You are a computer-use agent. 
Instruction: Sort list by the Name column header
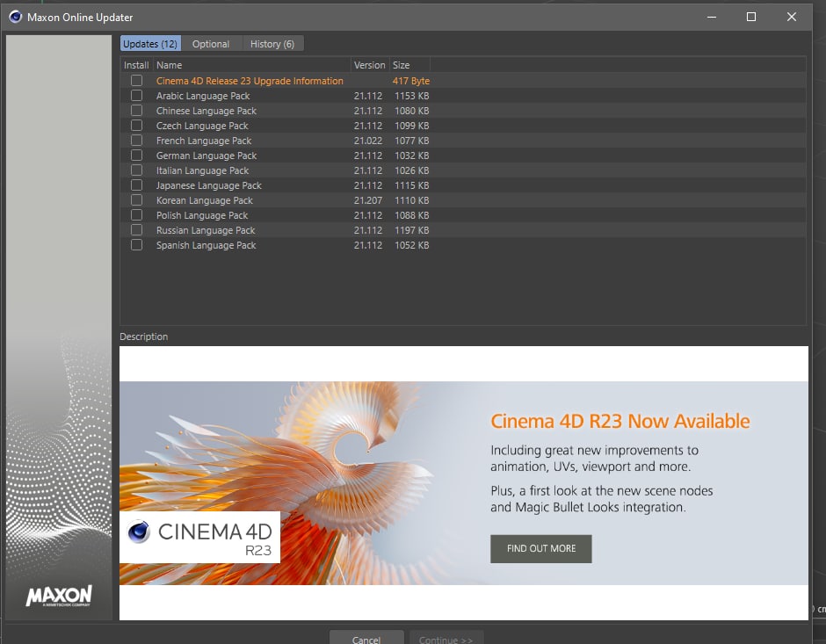click(252, 65)
